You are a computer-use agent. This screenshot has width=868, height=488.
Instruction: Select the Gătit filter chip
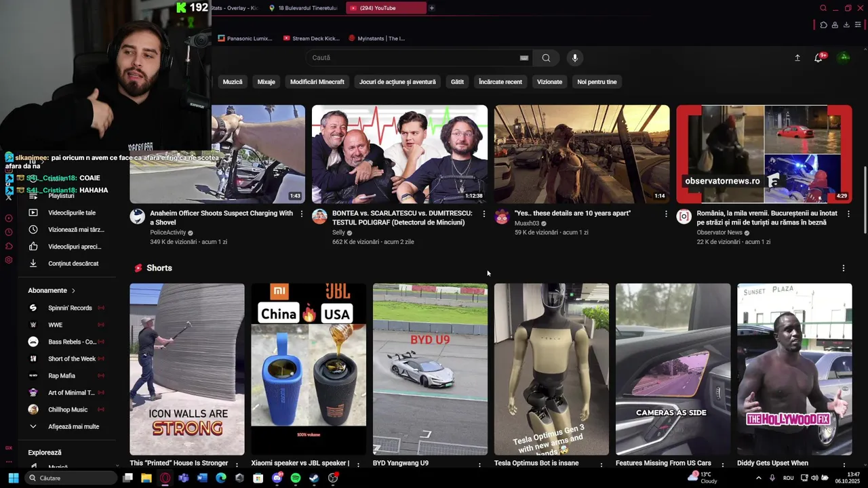coord(458,82)
